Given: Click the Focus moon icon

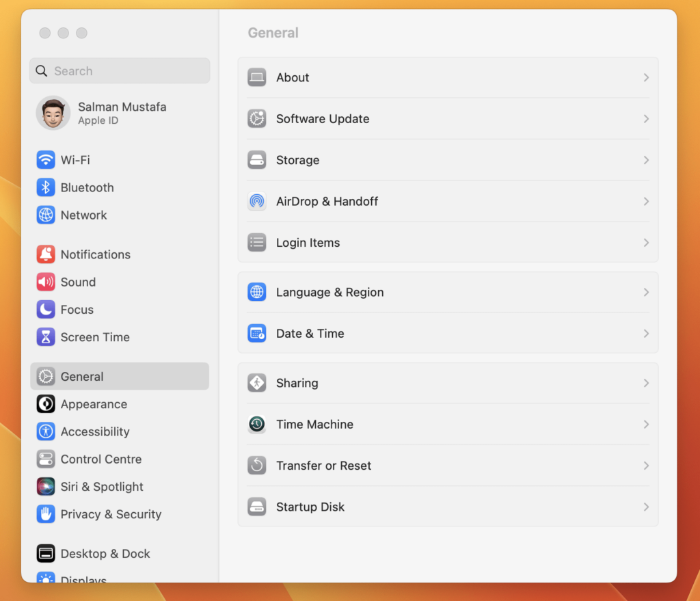Looking at the screenshot, I should (46, 310).
